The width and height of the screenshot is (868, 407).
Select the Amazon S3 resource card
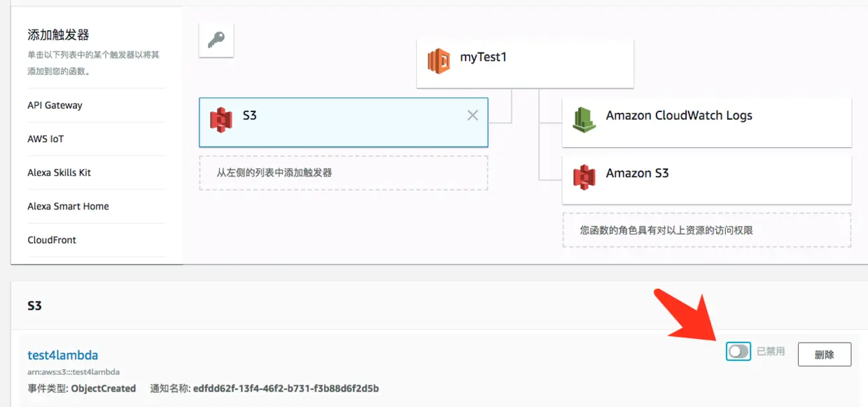(707, 180)
